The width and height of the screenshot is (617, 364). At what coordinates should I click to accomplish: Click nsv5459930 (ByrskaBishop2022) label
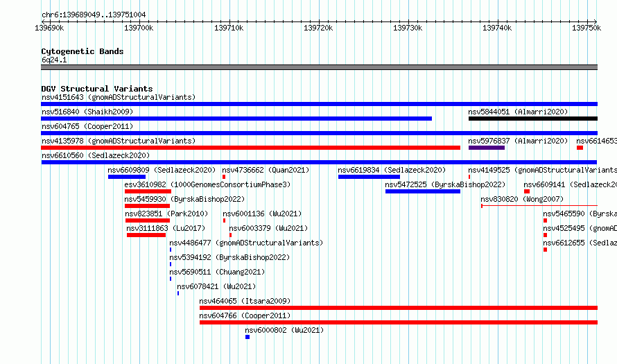tap(184, 199)
